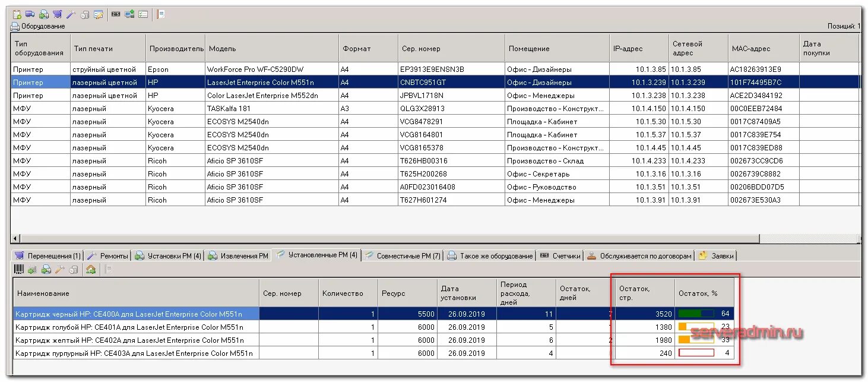Click the shopping cart toolbar icon
This screenshot has height=382, width=868.
[57, 14]
